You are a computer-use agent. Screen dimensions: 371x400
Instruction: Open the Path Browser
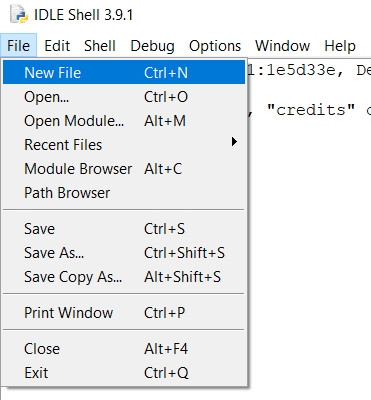tap(124, 193)
